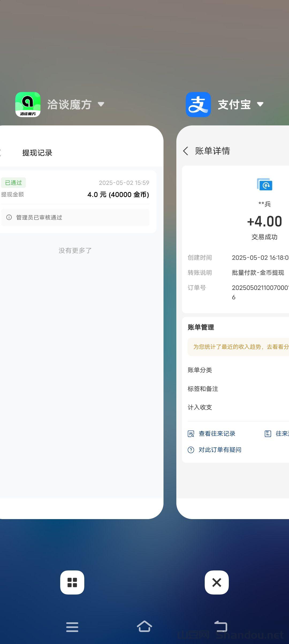Expand the 支付宝 dropdown arrow
The image size is (289, 644).
point(260,104)
